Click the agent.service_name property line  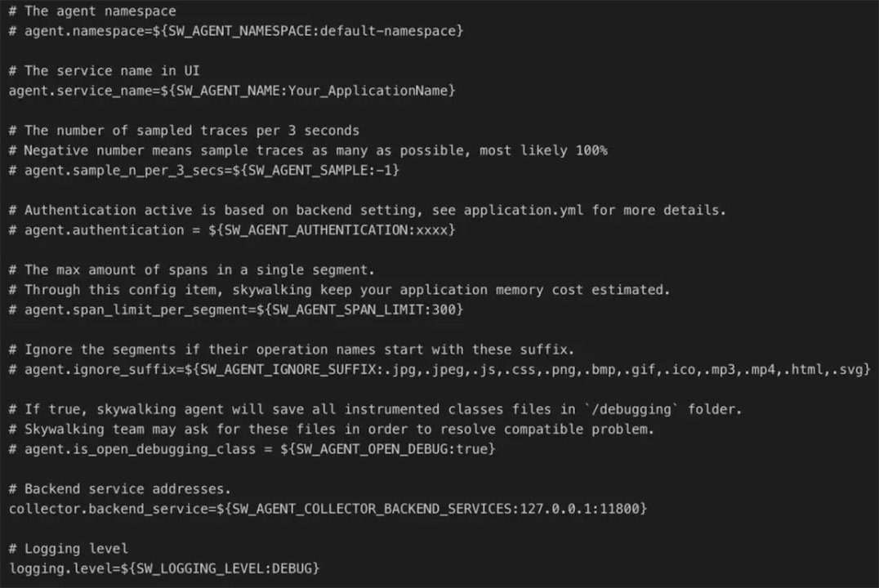(231, 91)
